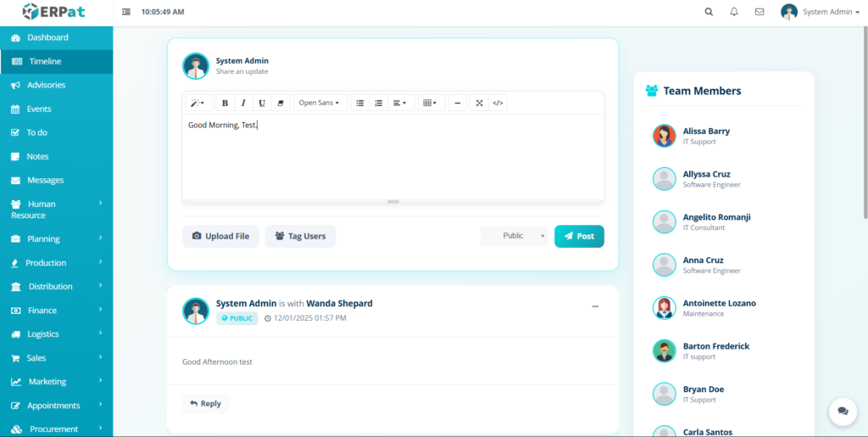The height and width of the screenshot is (437, 868).
Task: Expand the Appointments menu
Action: (57, 406)
